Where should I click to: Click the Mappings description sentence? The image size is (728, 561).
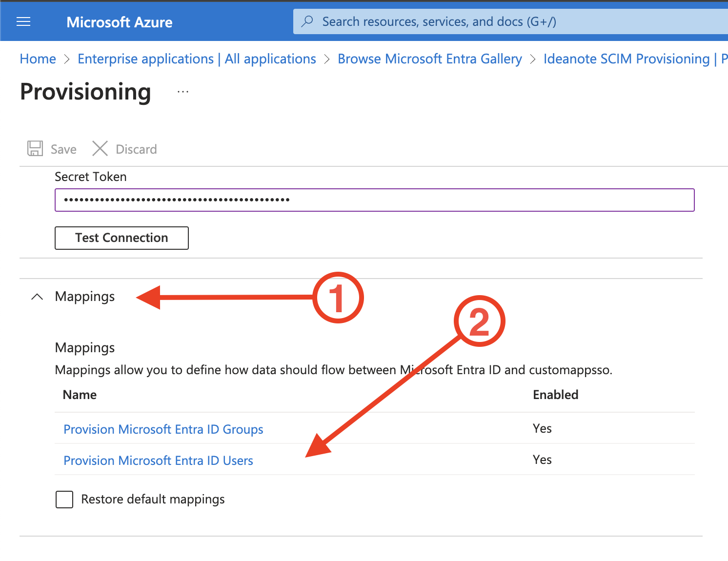click(x=334, y=370)
